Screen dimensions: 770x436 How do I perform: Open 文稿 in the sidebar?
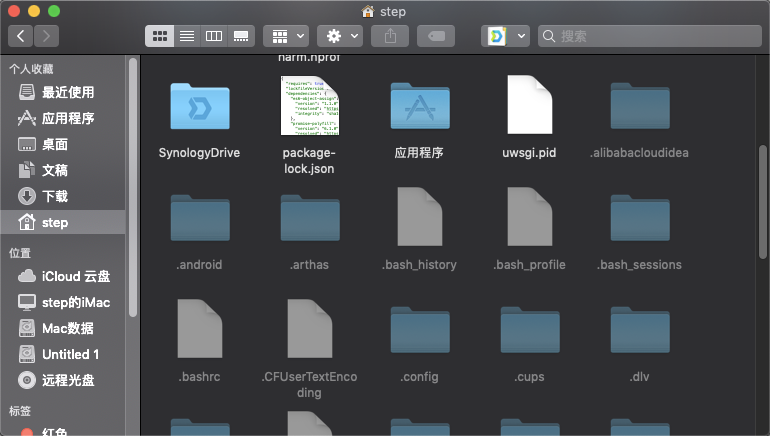(x=63, y=170)
